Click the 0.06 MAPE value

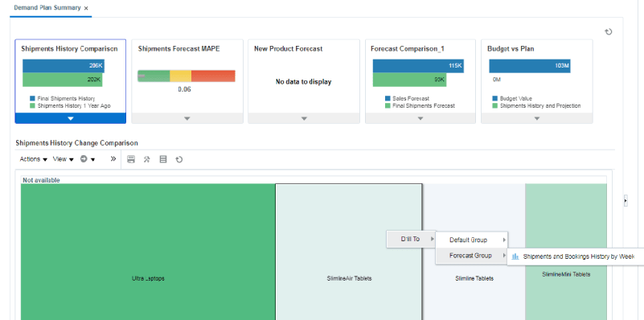(x=184, y=89)
